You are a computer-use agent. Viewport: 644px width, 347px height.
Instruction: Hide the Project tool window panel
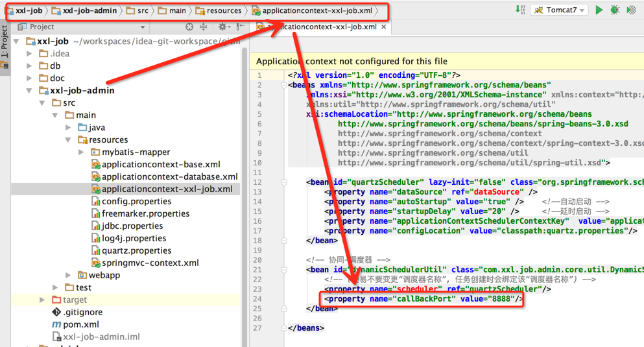tap(241, 27)
